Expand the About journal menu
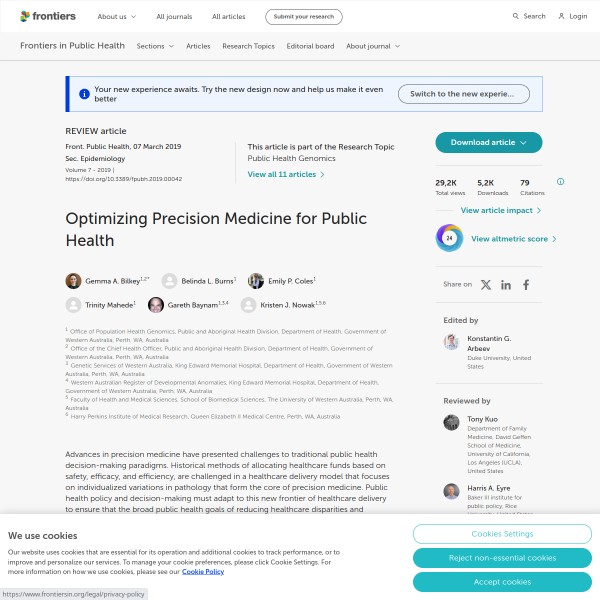The height and width of the screenshot is (600, 600). pos(372,46)
